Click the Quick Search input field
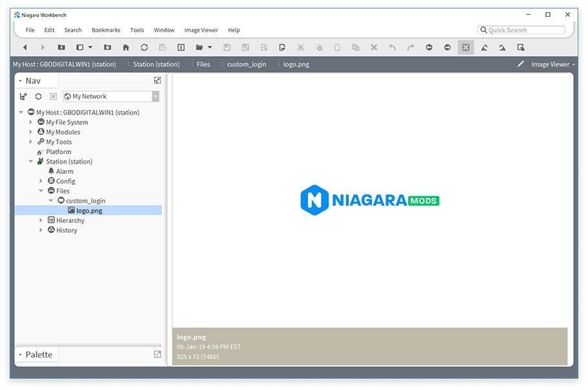588x390 pixels. click(x=521, y=30)
